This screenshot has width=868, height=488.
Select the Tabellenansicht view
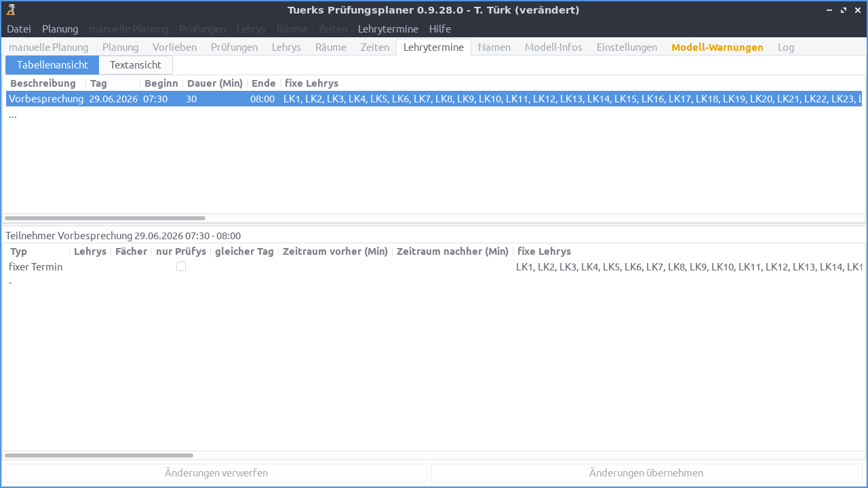pos(52,65)
